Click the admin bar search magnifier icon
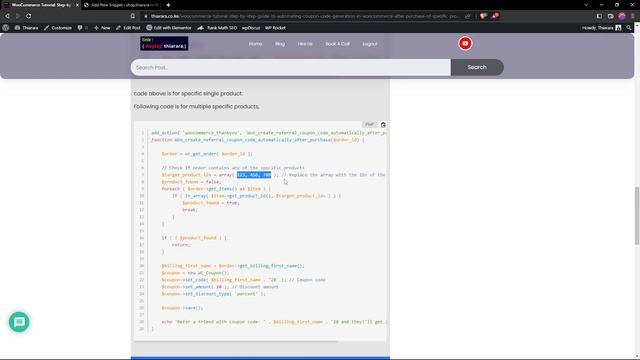Screen dimensions: 640x360 coord(629,28)
